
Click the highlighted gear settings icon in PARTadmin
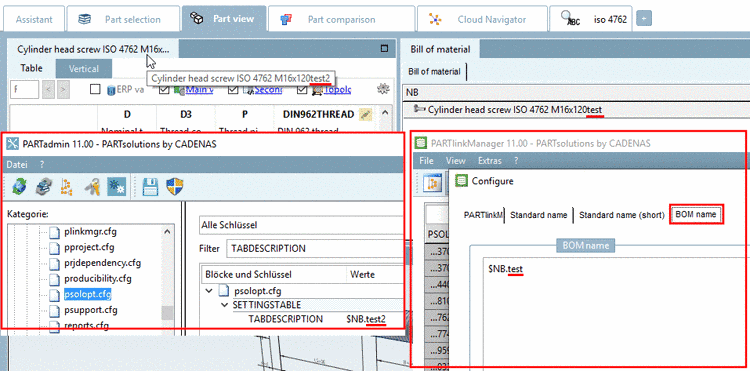116,186
